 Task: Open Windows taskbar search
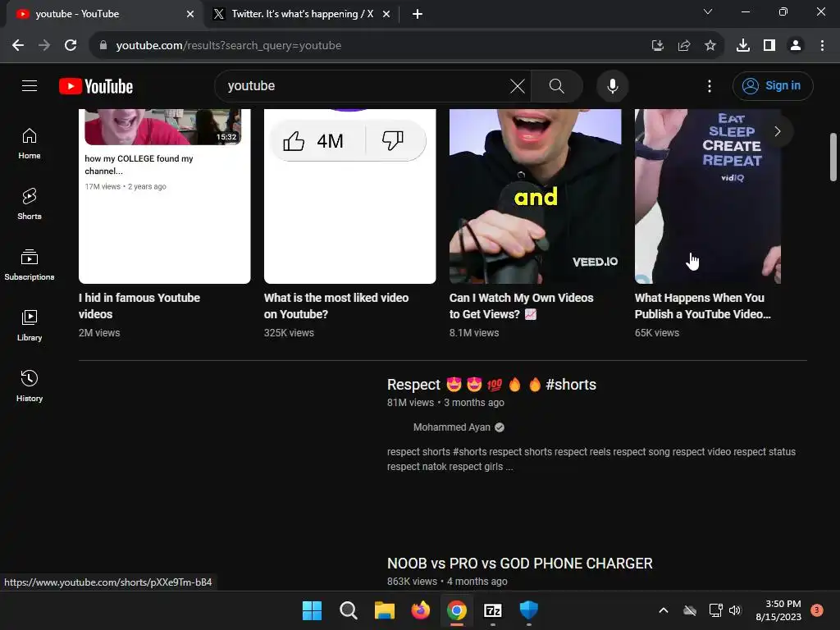click(348, 610)
